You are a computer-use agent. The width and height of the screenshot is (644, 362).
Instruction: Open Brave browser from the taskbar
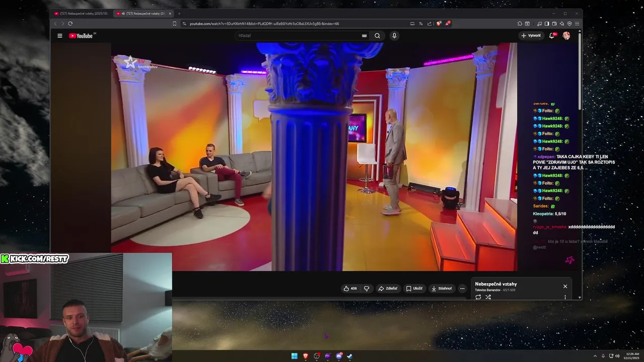point(305,356)
